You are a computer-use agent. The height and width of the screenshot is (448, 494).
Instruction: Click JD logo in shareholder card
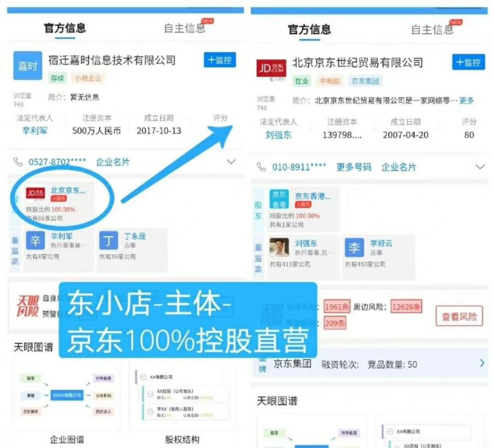(x=35, y=193)
